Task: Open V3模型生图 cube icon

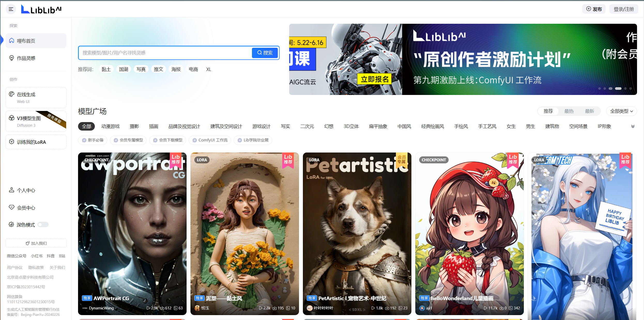Action: (12, 118)
